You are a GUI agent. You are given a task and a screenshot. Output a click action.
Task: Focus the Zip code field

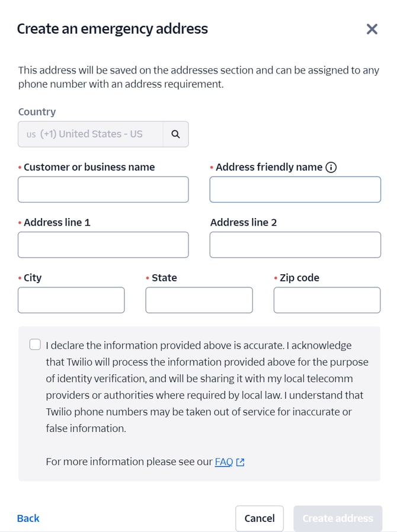327,300
